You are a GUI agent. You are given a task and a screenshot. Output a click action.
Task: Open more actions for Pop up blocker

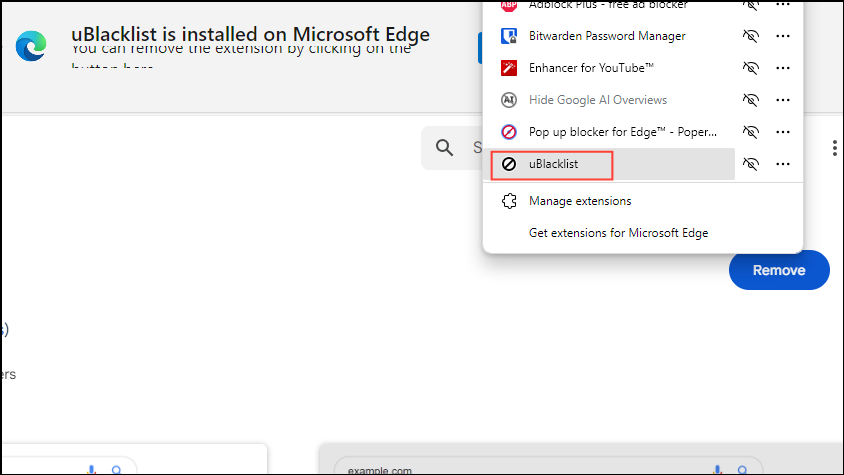coord(783,132)
